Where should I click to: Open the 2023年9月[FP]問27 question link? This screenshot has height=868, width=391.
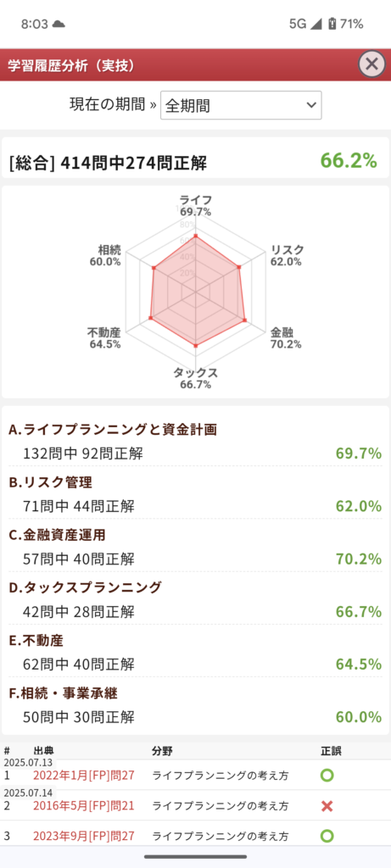(84, 835)
